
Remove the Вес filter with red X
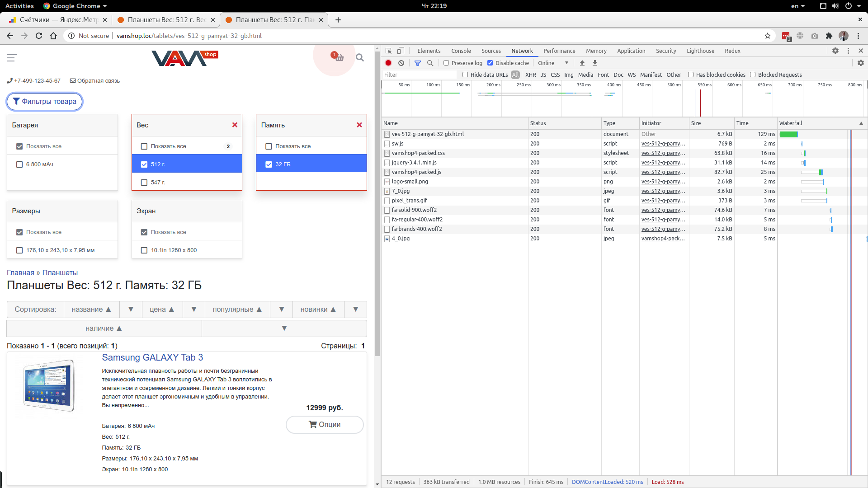point(235,125)
